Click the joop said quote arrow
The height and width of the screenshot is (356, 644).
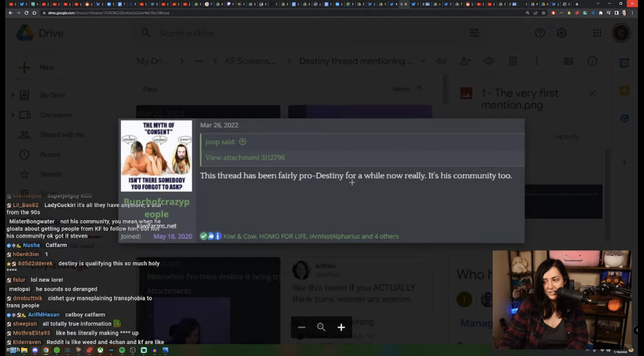242,141
